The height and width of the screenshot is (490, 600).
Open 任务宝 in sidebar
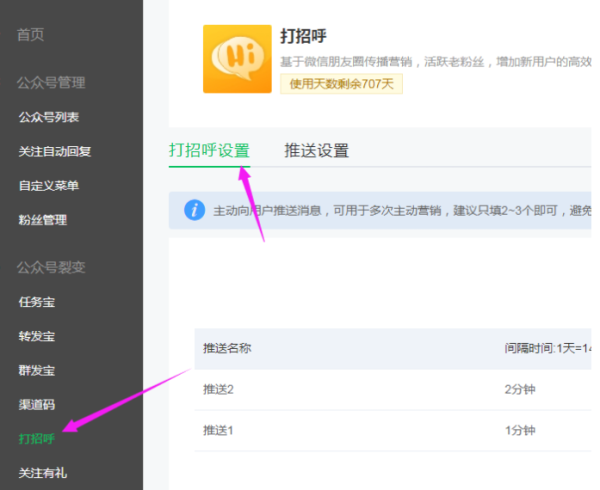[x=37, y=302]
